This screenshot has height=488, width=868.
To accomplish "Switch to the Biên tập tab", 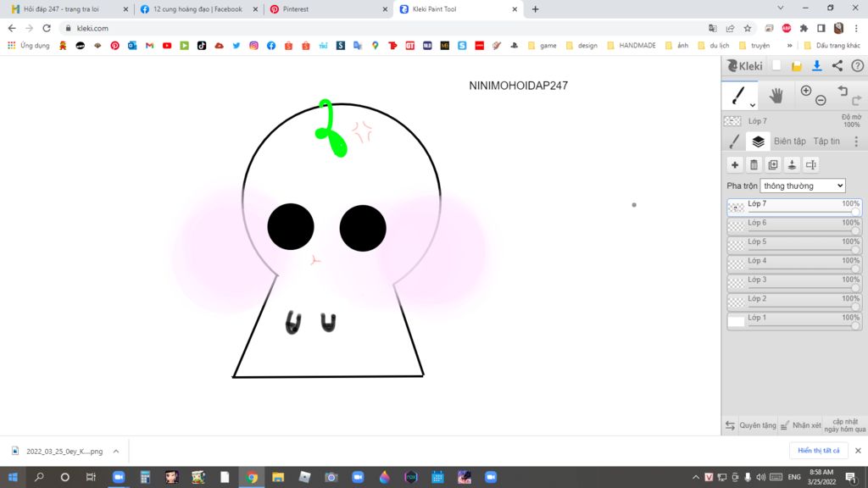I will point(789,141).
